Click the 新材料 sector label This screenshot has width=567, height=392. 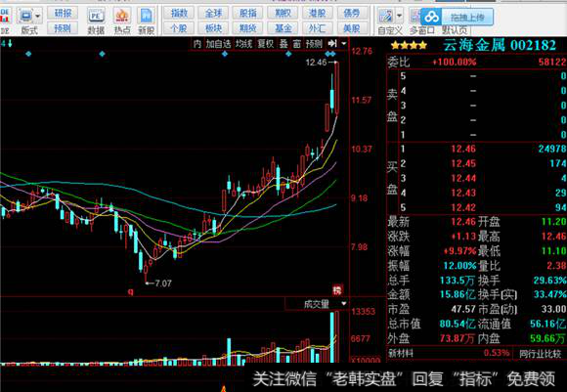coord(401,353)
